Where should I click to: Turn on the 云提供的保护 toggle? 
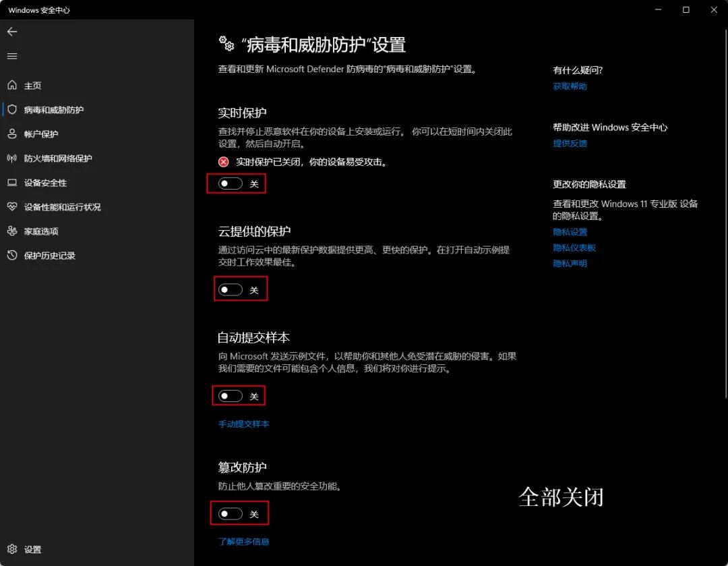(x=231, y=290)
